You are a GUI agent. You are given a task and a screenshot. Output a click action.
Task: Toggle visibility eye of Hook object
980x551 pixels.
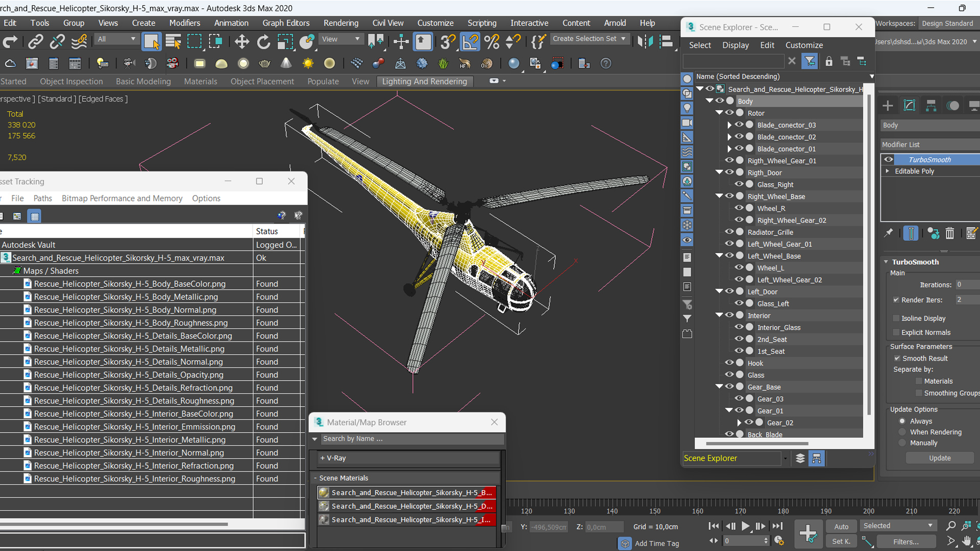(x=729, y=363)
